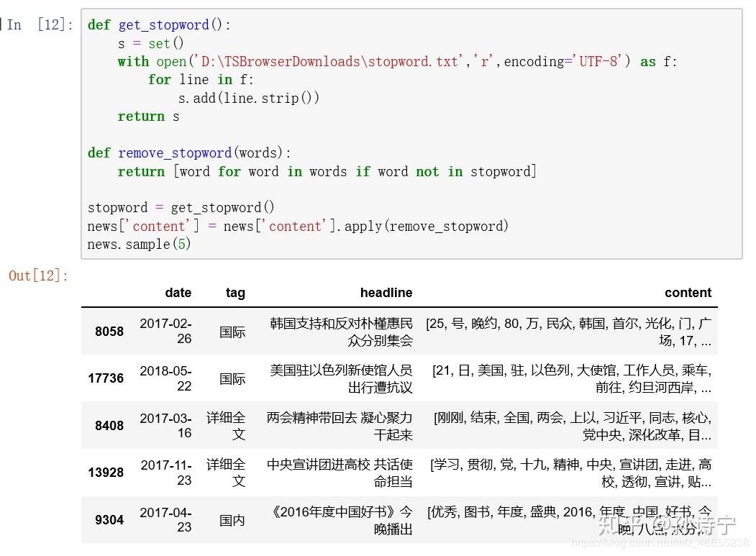Image resolution: width=756 pixels, height=556 pixels.
Task: Click the 详细全文 tag in row 8408
Action: tap(232, 426)
